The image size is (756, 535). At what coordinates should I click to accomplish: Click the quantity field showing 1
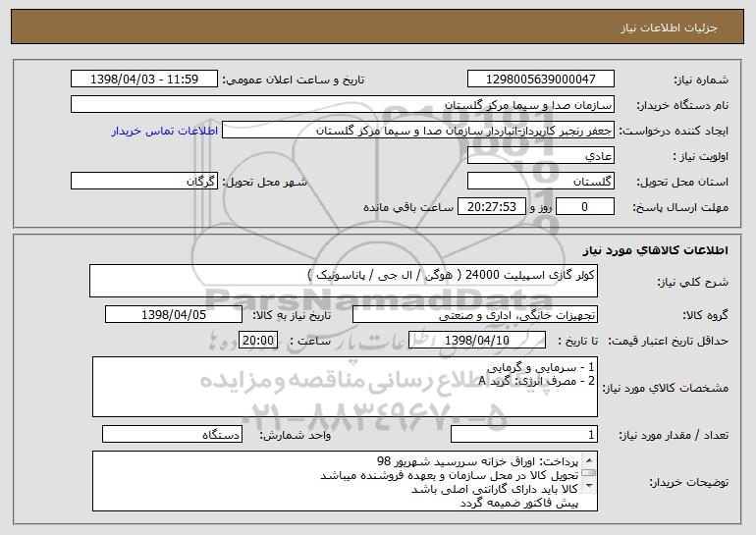(x=524, y=434)
